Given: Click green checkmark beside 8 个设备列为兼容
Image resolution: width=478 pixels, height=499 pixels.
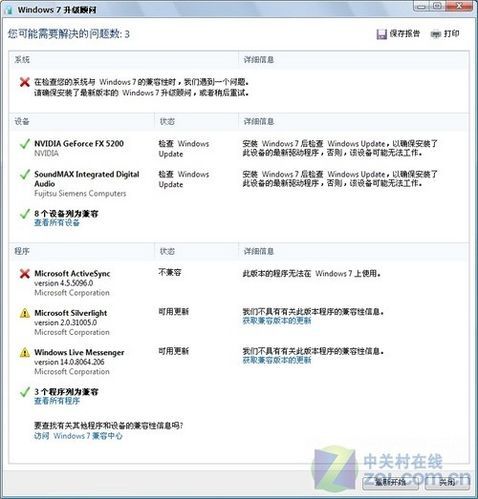Looking at the screenshot, I should 25,214.
